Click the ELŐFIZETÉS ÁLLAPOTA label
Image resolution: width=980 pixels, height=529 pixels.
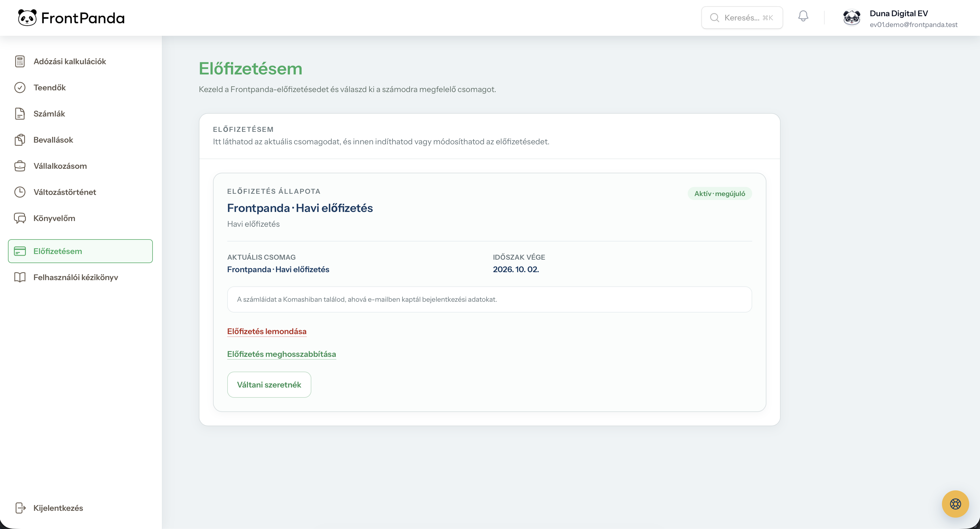tap(274, 191)
